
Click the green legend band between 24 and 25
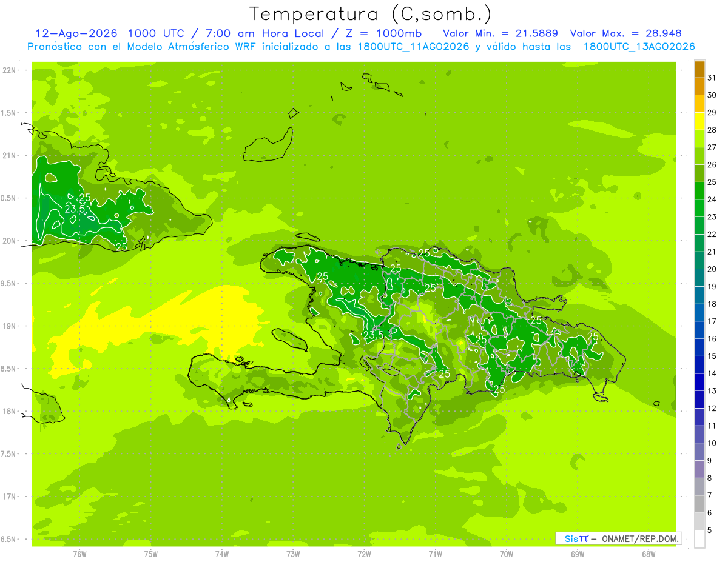[699, 191]
